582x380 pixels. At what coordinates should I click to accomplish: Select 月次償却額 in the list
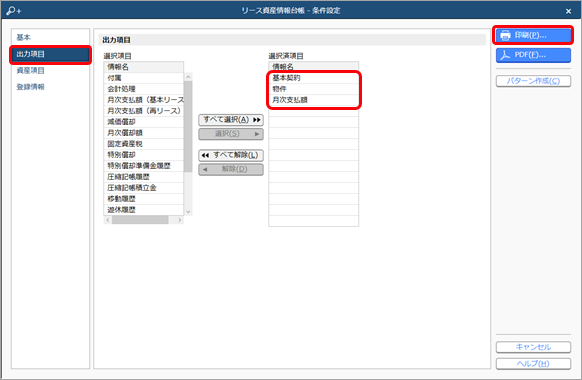click(144, 133)
